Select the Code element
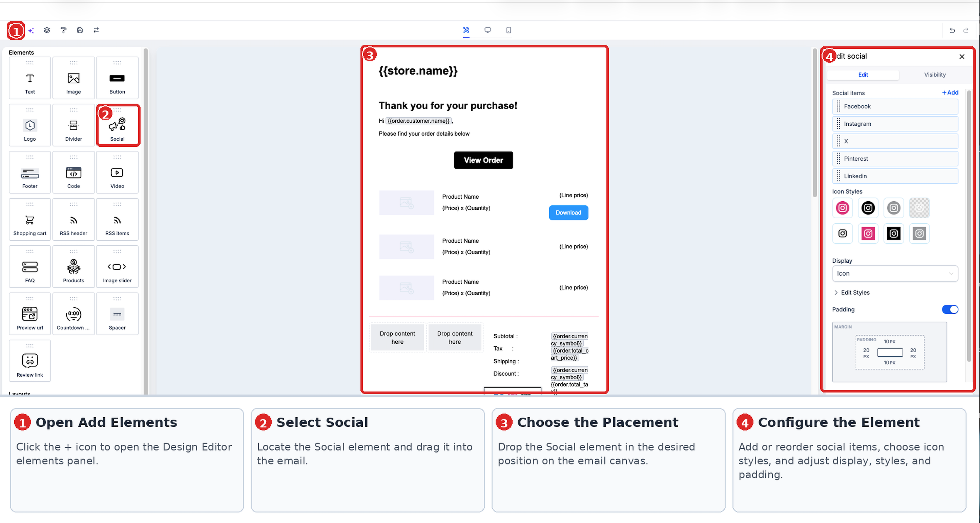Screen dimensions: 980x523 pyautogui.click(x=73, y=173)
